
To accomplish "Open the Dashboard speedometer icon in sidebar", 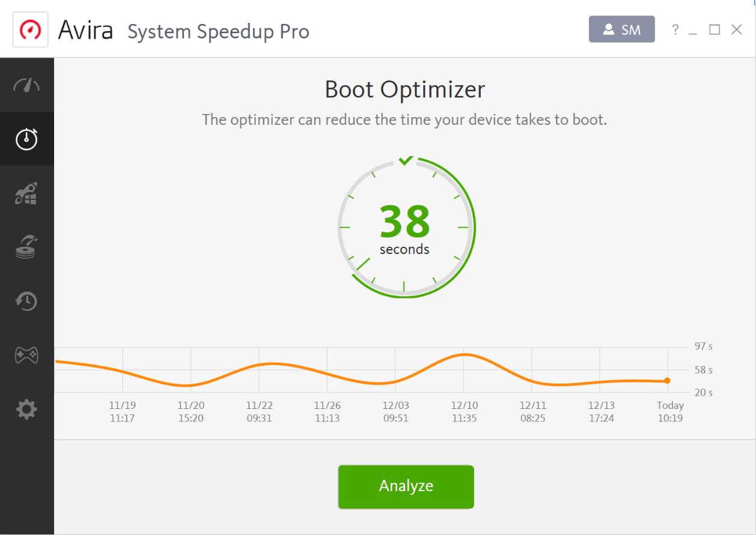I will tap(26, 85).
